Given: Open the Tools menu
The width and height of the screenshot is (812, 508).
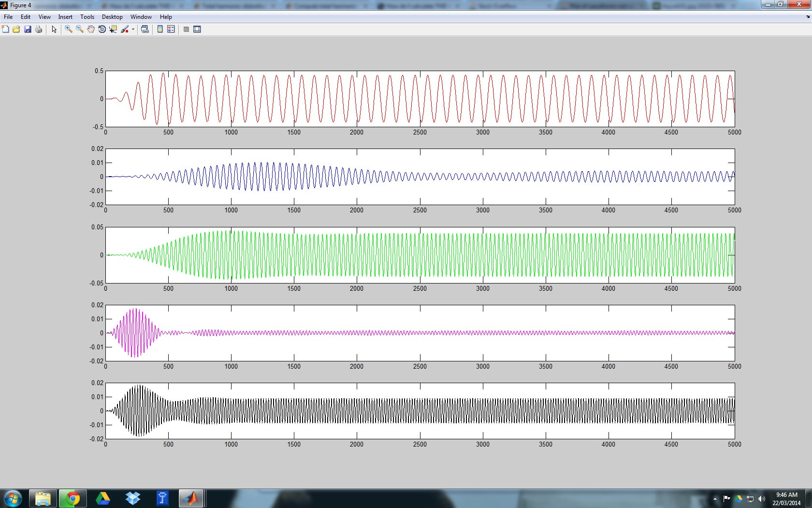Looking at the screenshot, I should [x=87, y=17].
